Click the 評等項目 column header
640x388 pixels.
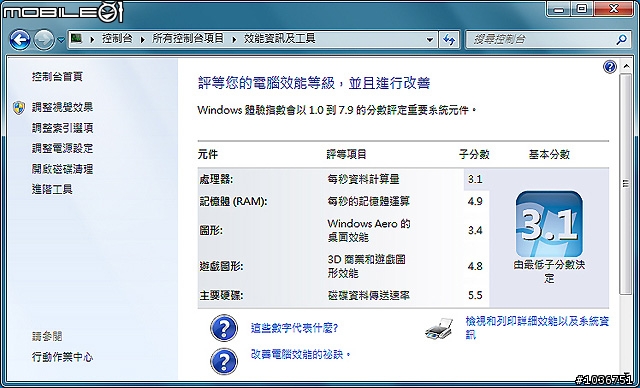tap(347, 155)
